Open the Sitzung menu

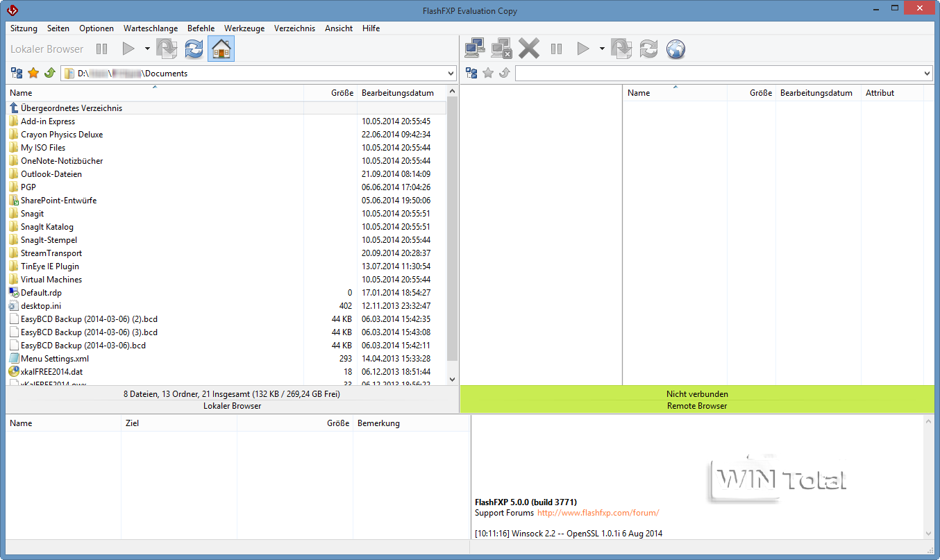pos(24,28)
